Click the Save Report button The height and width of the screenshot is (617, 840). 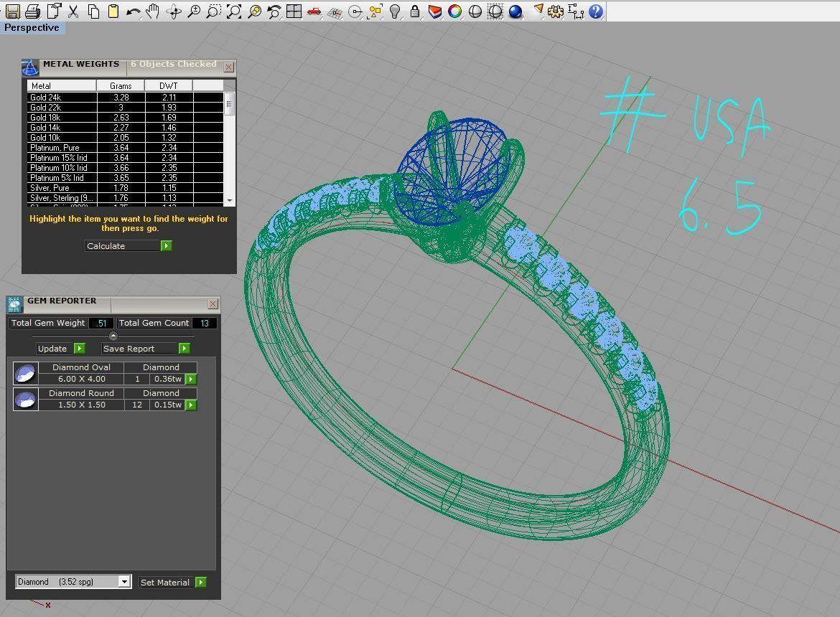click(x=139, y=349)
